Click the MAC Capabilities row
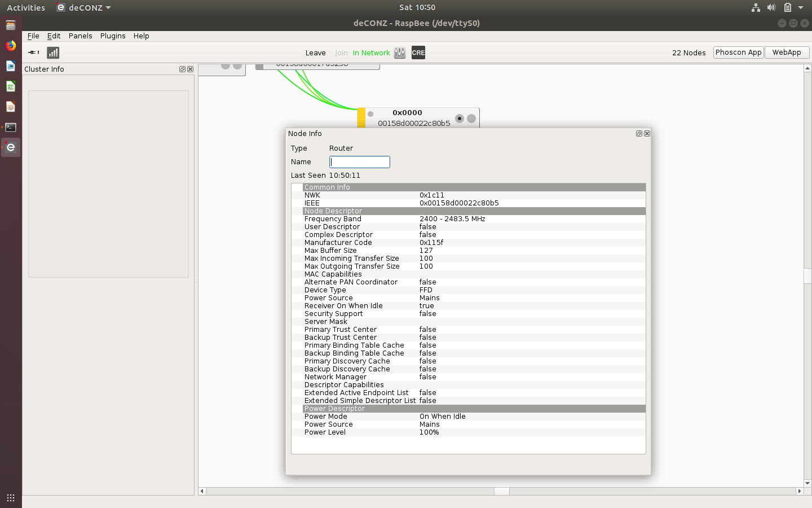This screenshot has width=812, height=508. 469,274
